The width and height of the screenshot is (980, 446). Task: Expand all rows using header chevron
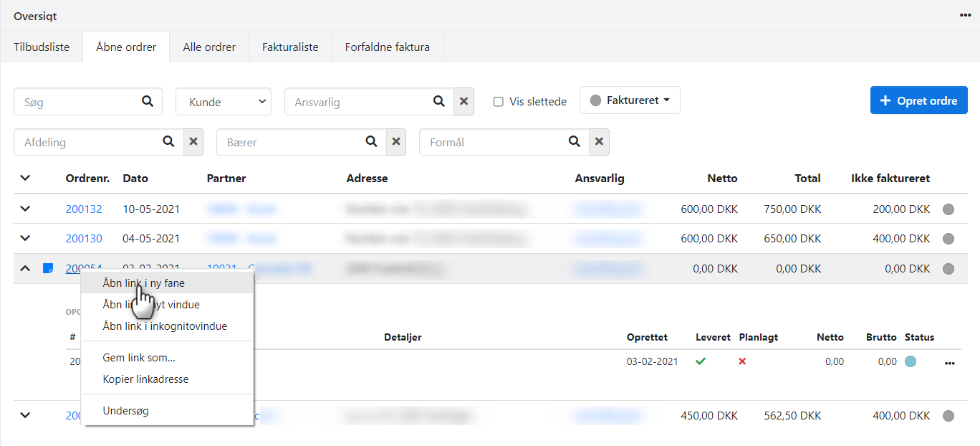(25, 178)
